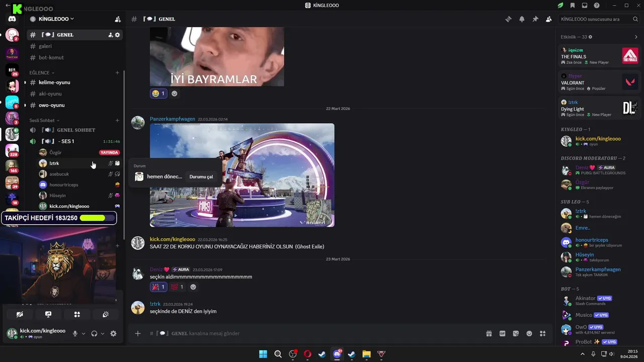Open GENEL channel settings gear
Image resolution: width=644 pixels, height=362 pixels.
click(x=118, y=35)
